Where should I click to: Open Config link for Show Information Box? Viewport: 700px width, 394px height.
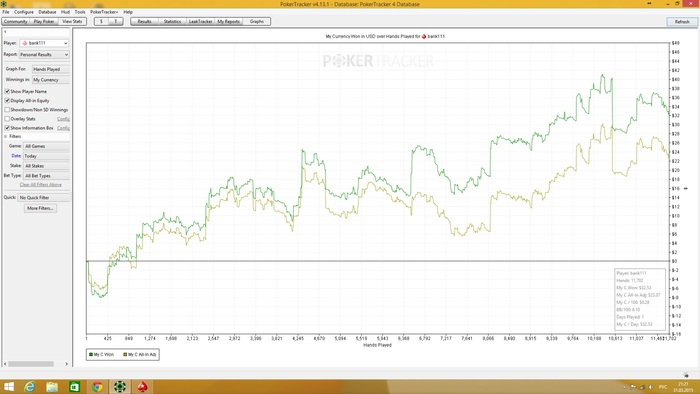coord(63,128)
